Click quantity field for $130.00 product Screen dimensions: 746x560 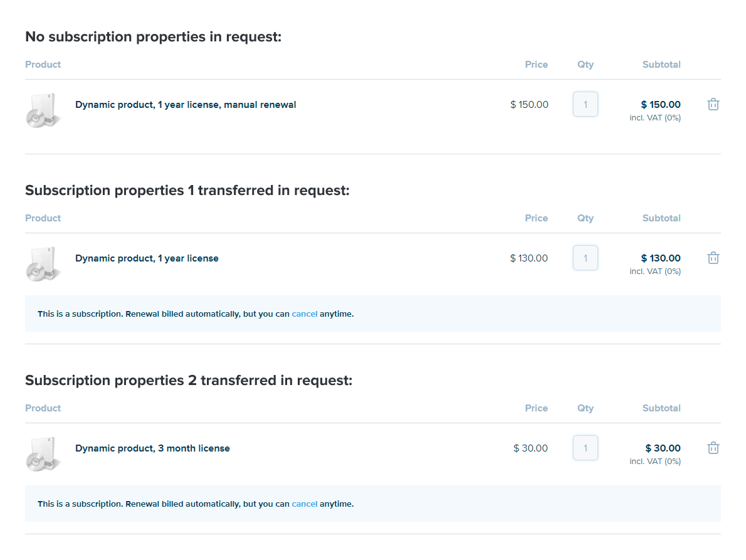586,258
